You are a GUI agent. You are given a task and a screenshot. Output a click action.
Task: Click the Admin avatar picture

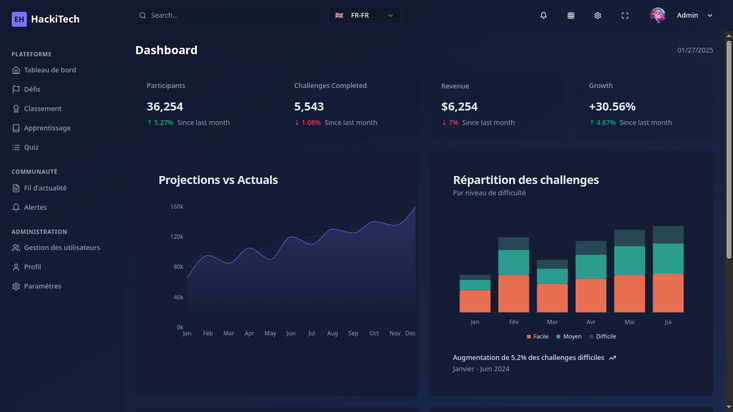[657, 16]
